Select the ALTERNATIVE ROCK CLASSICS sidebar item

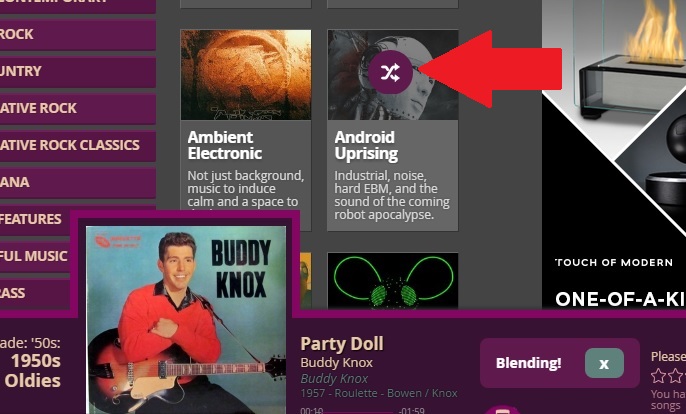coord(77,145)
